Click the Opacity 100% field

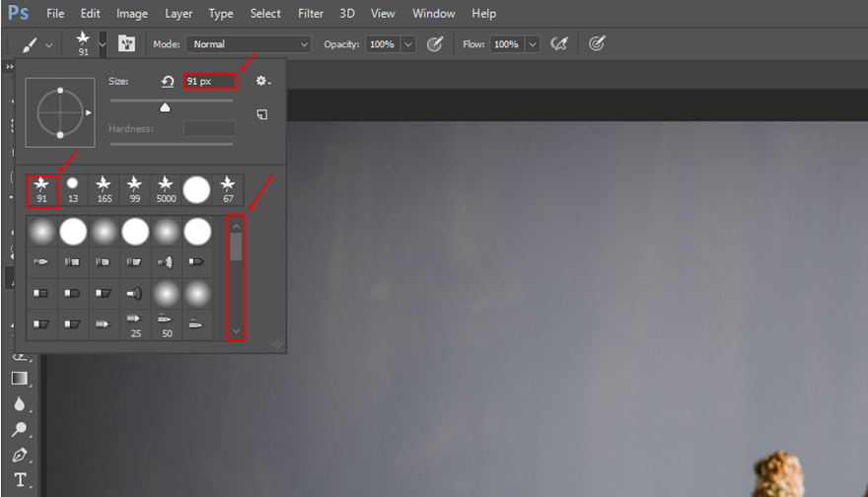[382, 44]
